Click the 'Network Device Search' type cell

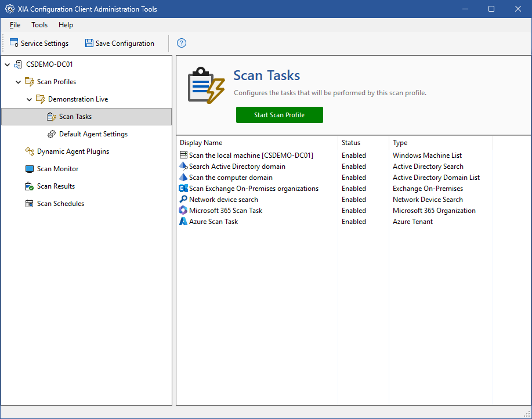[428, 200]
